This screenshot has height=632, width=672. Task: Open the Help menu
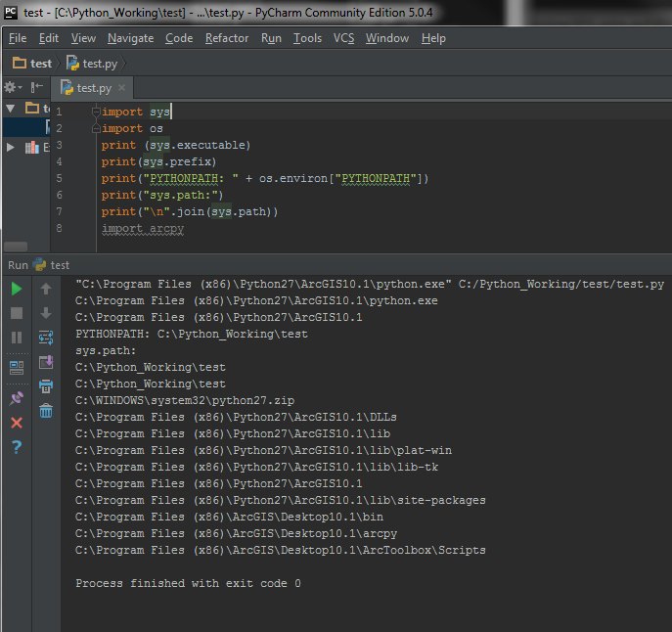pos(433,38)
